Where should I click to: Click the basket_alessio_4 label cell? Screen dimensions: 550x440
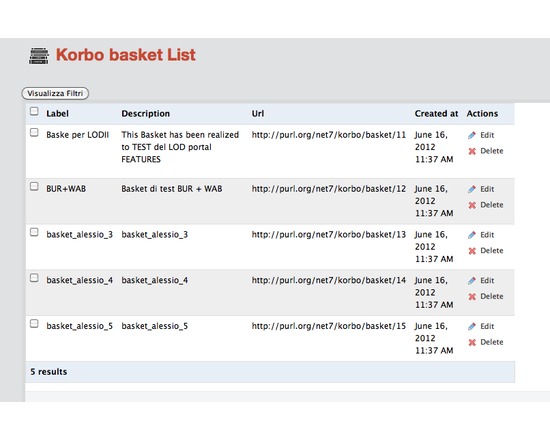pos(80,280)
